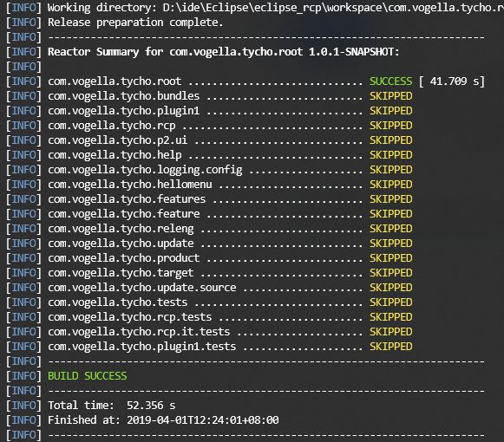Click the 'Finished at: 2019-04-01T12:24:01+08:00' line
Screen dimensions: 504x442
tap(163, 420)
